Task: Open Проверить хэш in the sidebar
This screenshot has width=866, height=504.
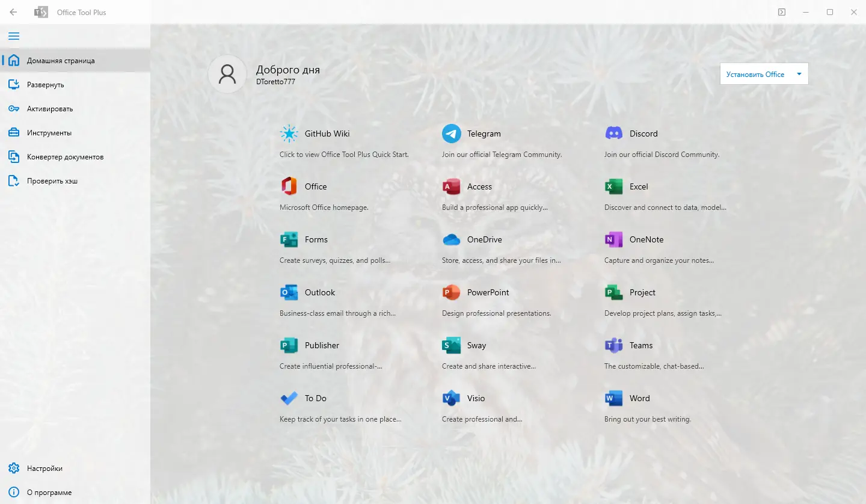Action: pos(75,181)
